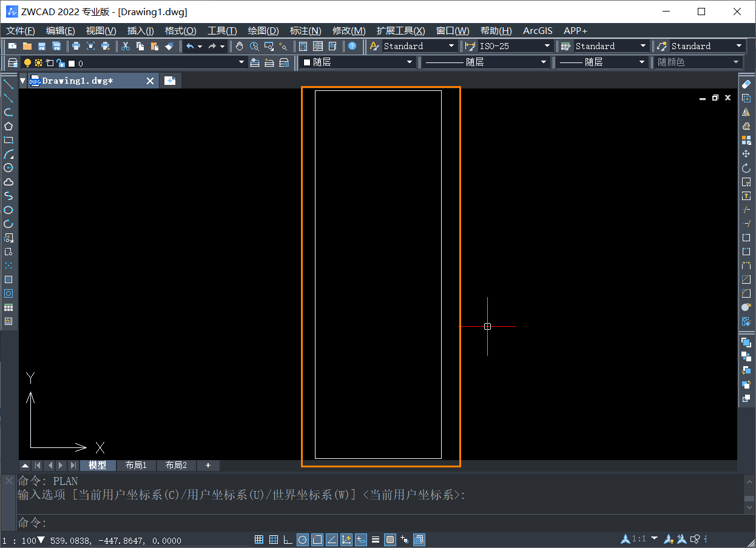756x548 pixels.
Task: Toggle Lineweight display in status bar
Action: (x=376, y=540)
